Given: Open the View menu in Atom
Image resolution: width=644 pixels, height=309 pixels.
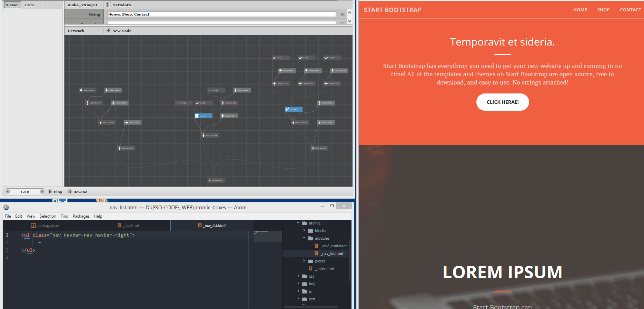Looking at the screenshot, I should coord(31,216).
